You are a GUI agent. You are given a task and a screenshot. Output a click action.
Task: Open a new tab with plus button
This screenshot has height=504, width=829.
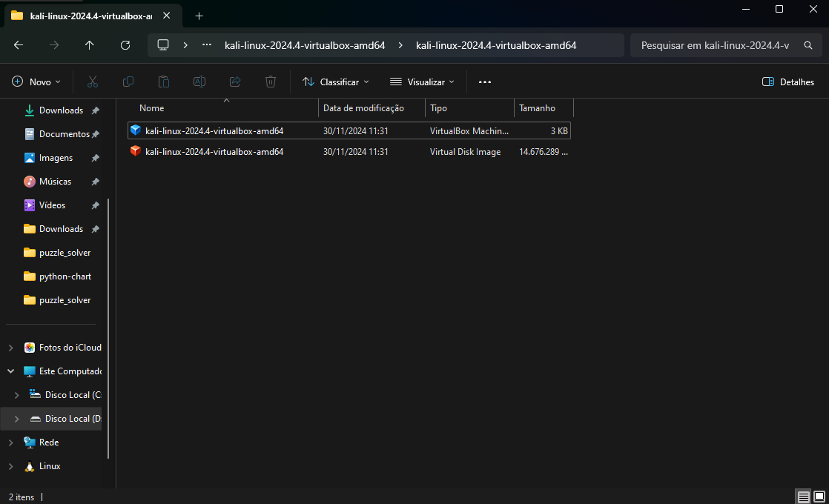pyautogui.click(x=199, y=16)
